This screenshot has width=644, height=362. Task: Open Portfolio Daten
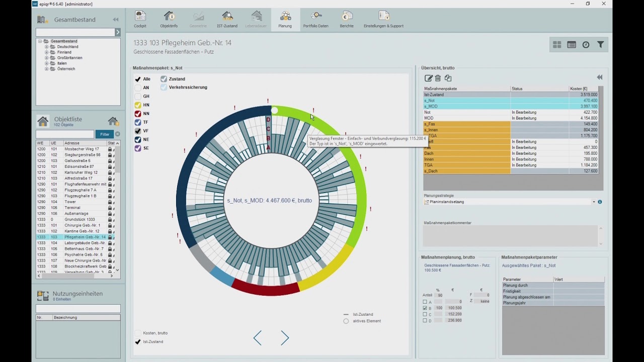tap(316, 19)
